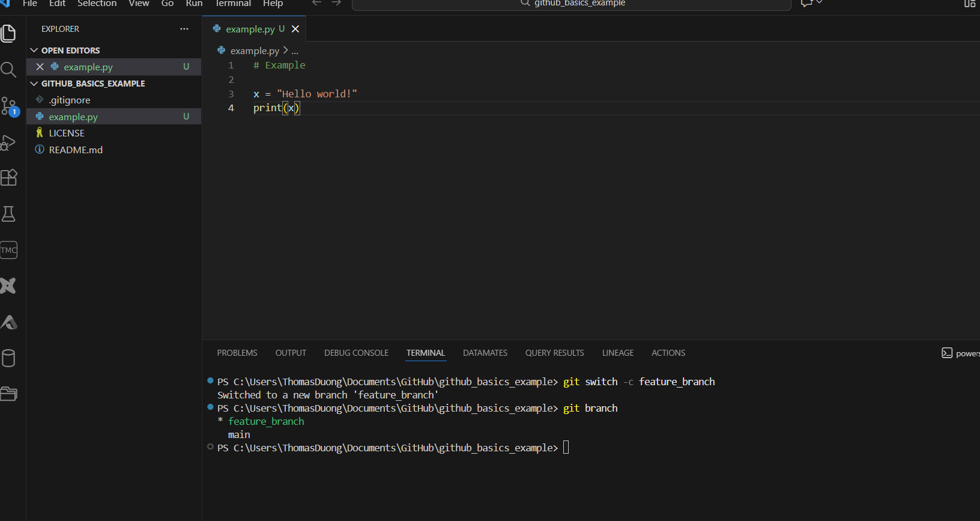The height and width of the screenshot is (521, 980).
Task: Switch to the Problems panel tab
Action: (x=237, y=353)
